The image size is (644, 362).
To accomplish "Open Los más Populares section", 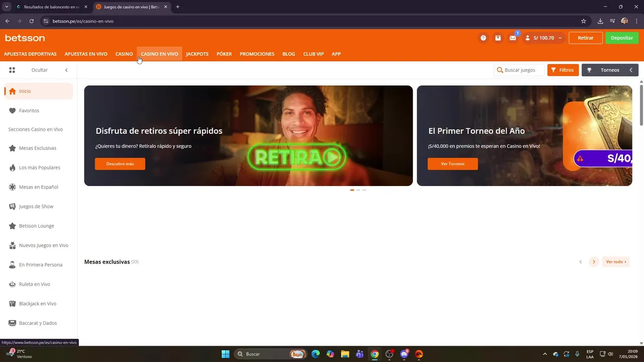I will 39,167.
